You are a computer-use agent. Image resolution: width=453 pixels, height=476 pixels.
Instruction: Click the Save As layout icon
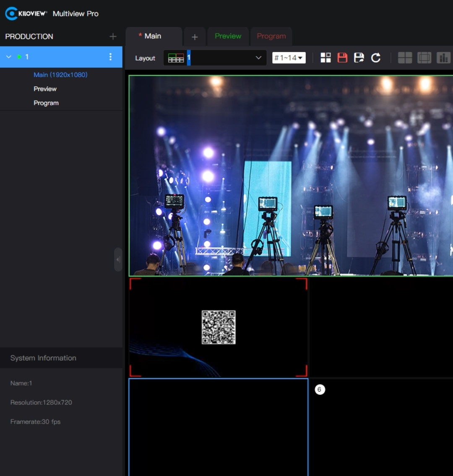point(359,58)
